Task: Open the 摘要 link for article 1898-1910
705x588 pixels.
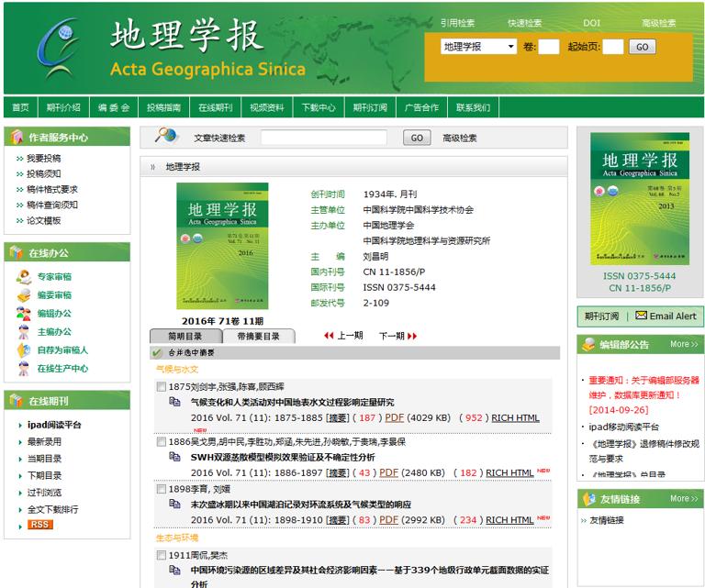Action: (x=338, y=520)
